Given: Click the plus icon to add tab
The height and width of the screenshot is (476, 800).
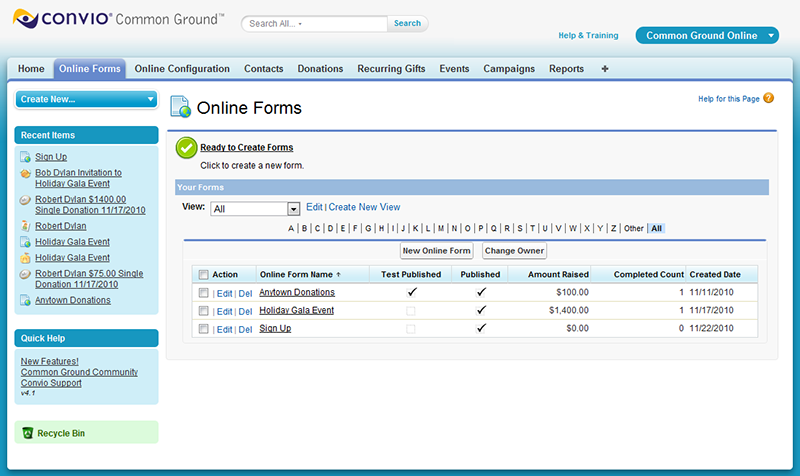Looking at the screenshot, I should [605, 69].
